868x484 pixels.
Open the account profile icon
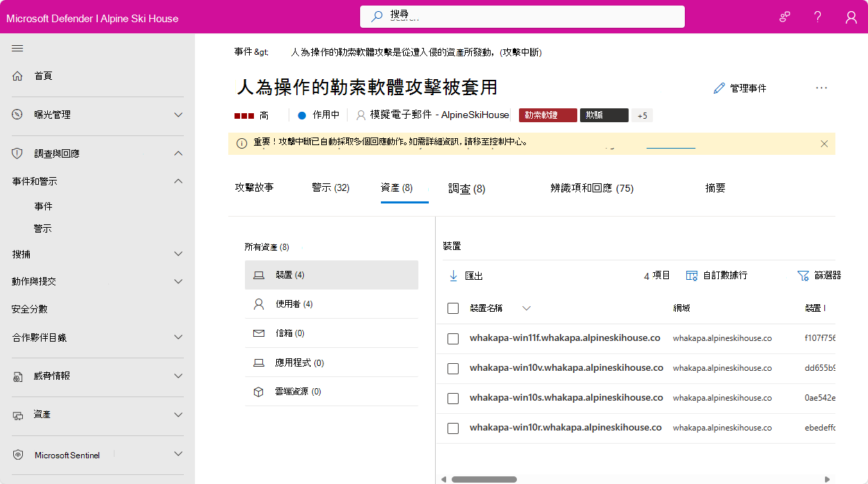point(851,16)
